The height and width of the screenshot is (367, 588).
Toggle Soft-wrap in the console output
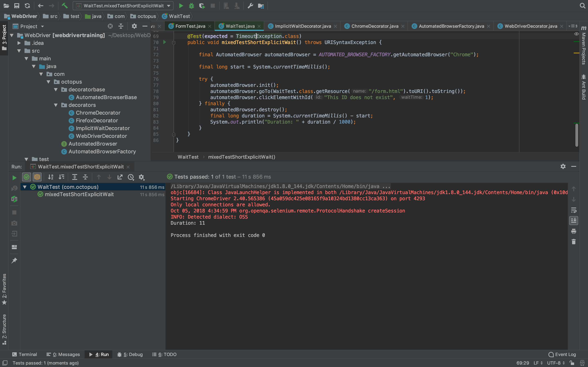[574, 210]
